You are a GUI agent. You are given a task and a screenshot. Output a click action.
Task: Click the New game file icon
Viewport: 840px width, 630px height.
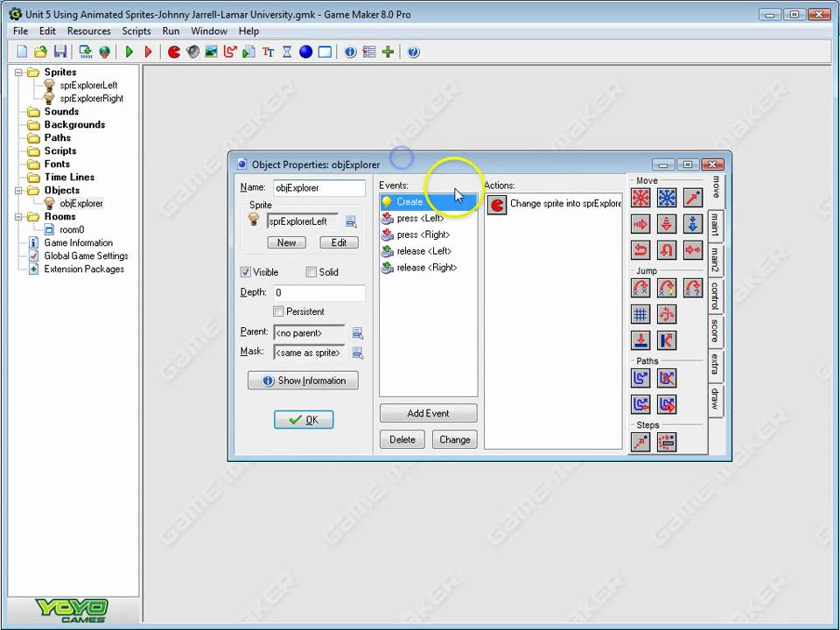point(22,52)
